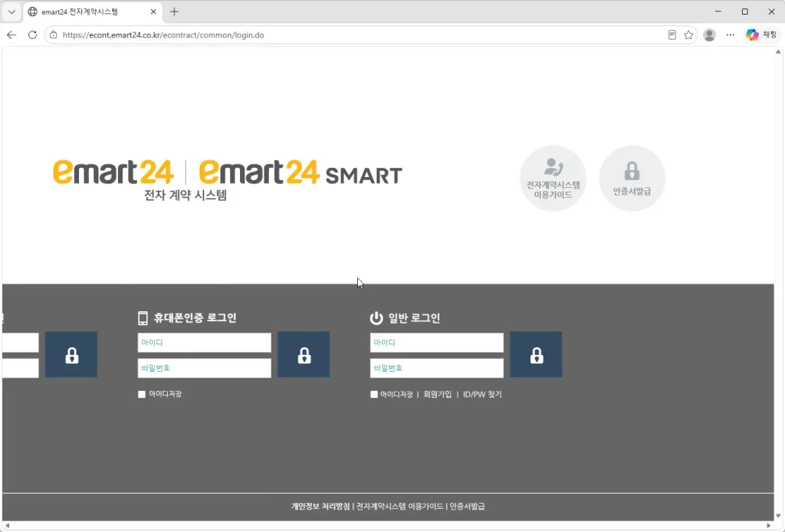Open the browser settings ellipsis menu
This screenshot has width=785, height=532.
[731, 35]
